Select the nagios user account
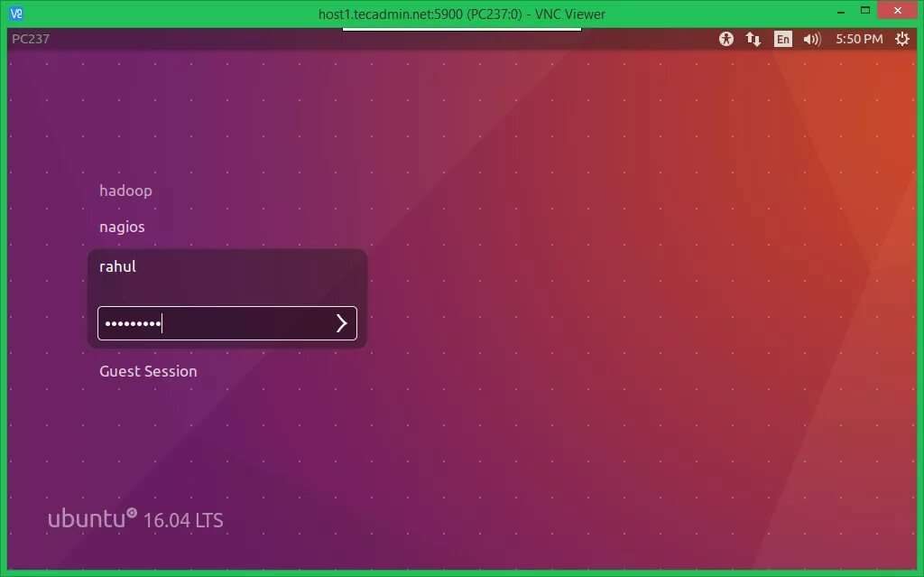The width and height of the screenshot is (924, 577). pyautogui.click(x=122, y=228)
